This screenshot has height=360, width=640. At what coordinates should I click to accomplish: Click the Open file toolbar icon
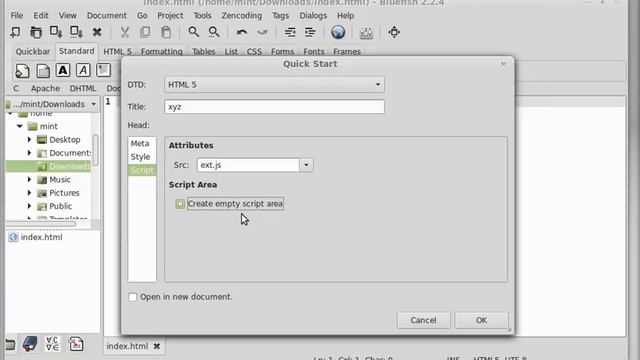tap(36, 32)
